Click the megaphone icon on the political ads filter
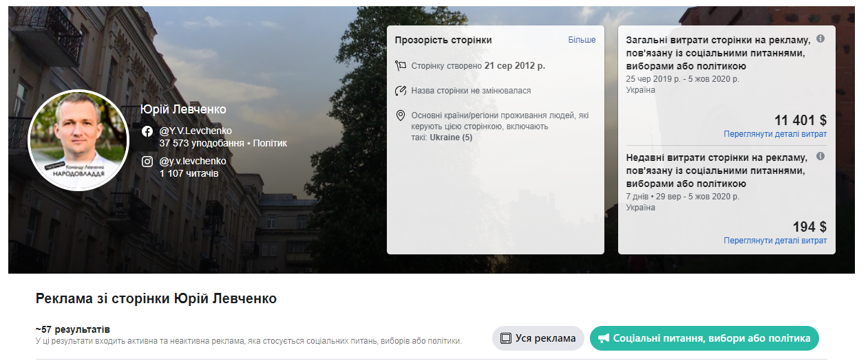Viewport: 868px width, 363px height. point(604,338)
